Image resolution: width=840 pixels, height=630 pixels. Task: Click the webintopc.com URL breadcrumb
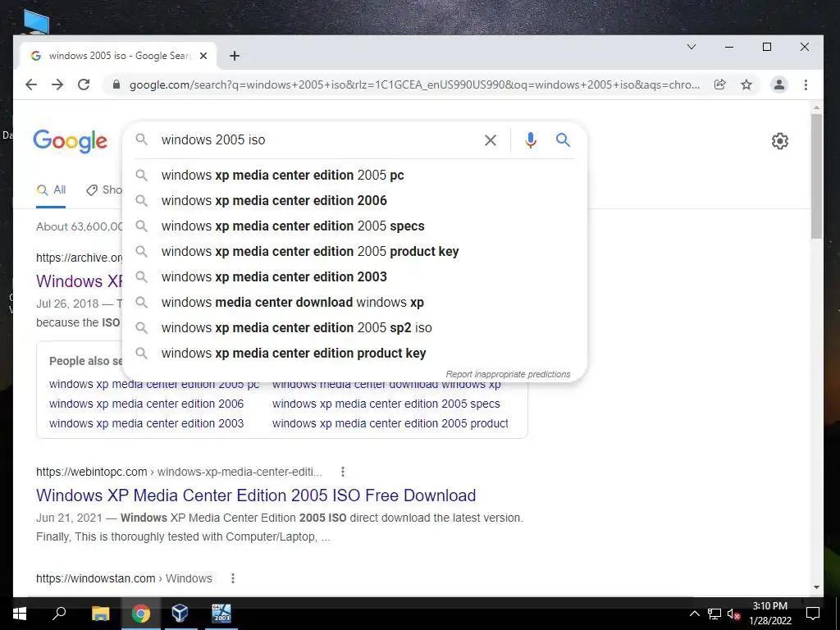[179, 472]
